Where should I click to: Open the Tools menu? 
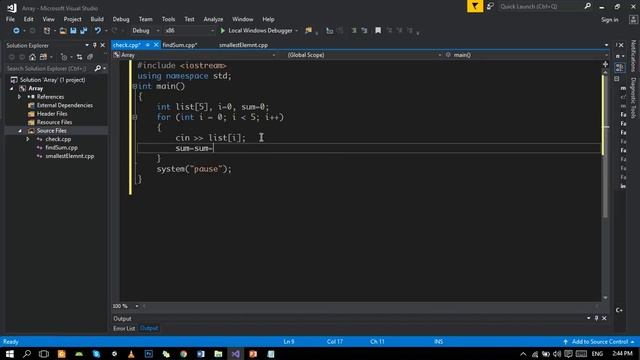[168, 19]
